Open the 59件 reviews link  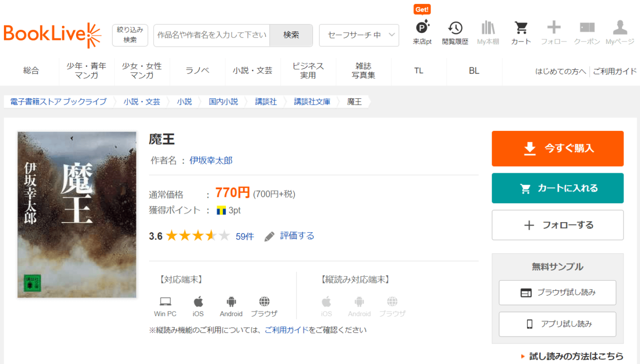pos(245,237)
